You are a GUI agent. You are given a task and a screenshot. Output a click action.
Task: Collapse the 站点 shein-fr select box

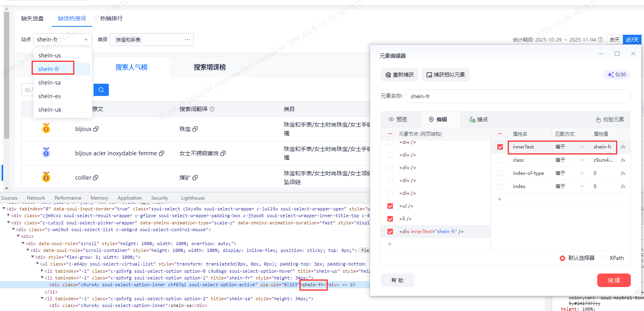point(63,40)
